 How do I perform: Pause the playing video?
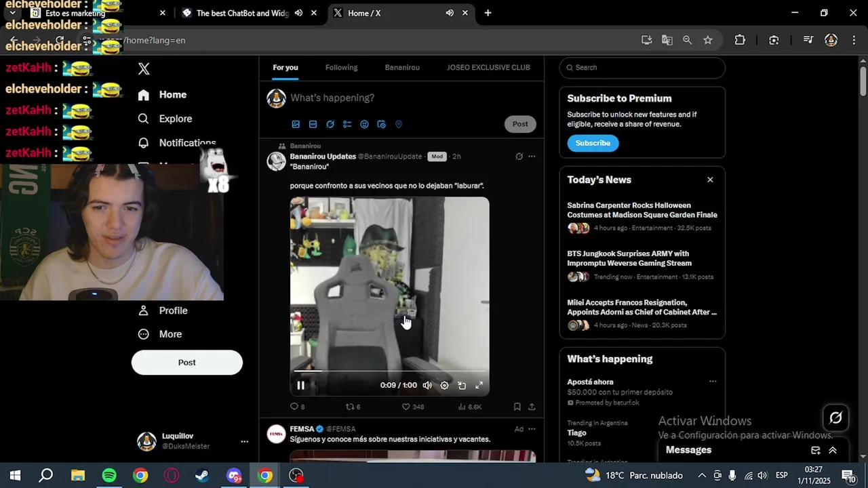click(300, 385)
